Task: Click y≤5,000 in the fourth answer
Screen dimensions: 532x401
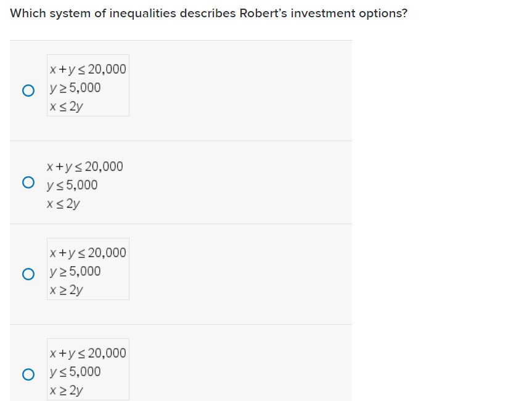Action: pos(75,371)
